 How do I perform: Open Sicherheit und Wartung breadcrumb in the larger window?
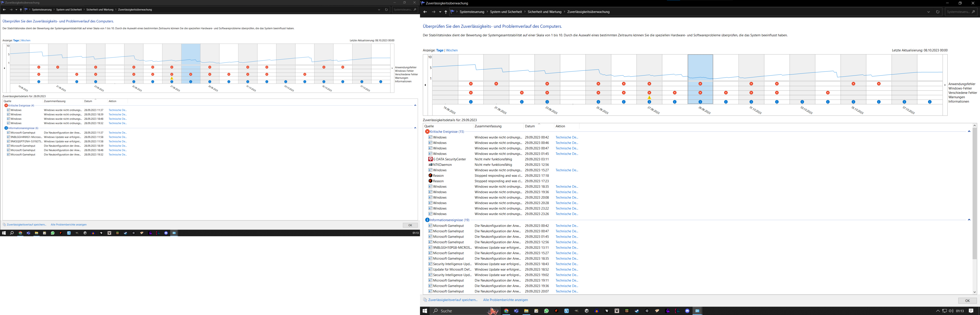pyautogui.click(x=544, y=12)
